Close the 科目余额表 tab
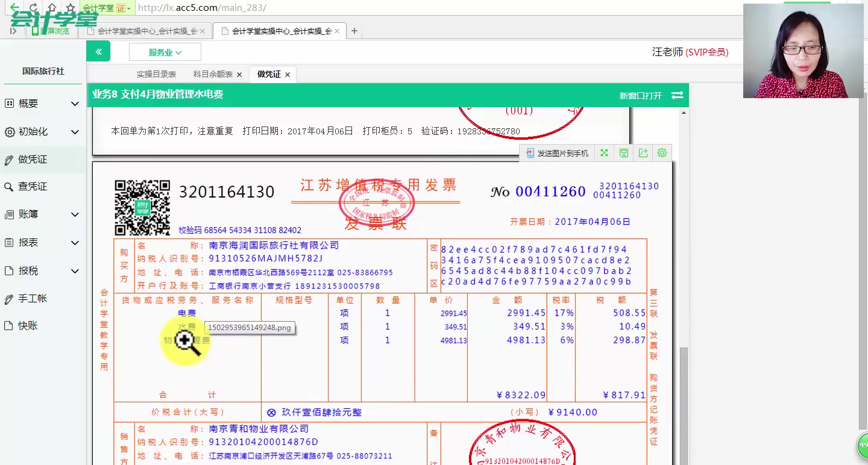Image resolution: width=868 pixels, height=465 pixels. (239, 75)
